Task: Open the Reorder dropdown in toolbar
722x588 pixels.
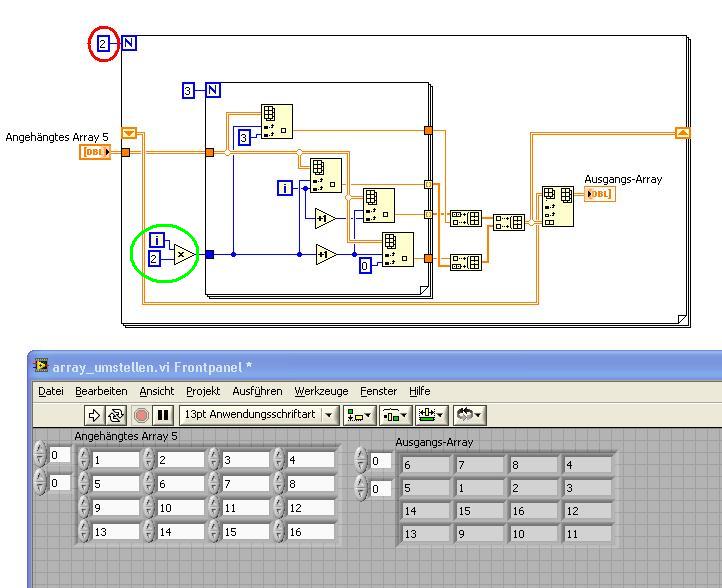Action: click(468, 414)
